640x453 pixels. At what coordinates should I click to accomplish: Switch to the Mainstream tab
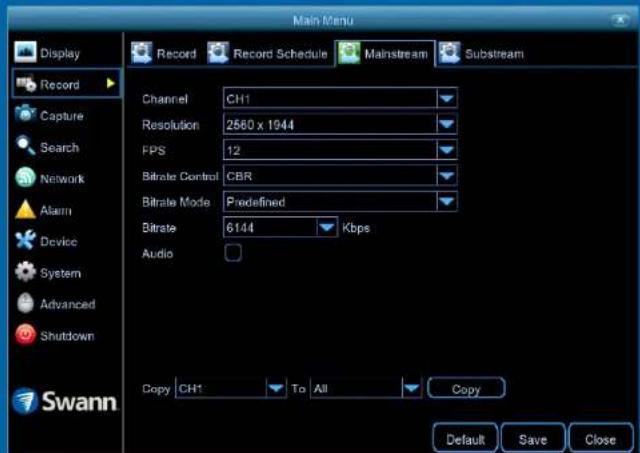pyautogui.click(x=384, y=53)
